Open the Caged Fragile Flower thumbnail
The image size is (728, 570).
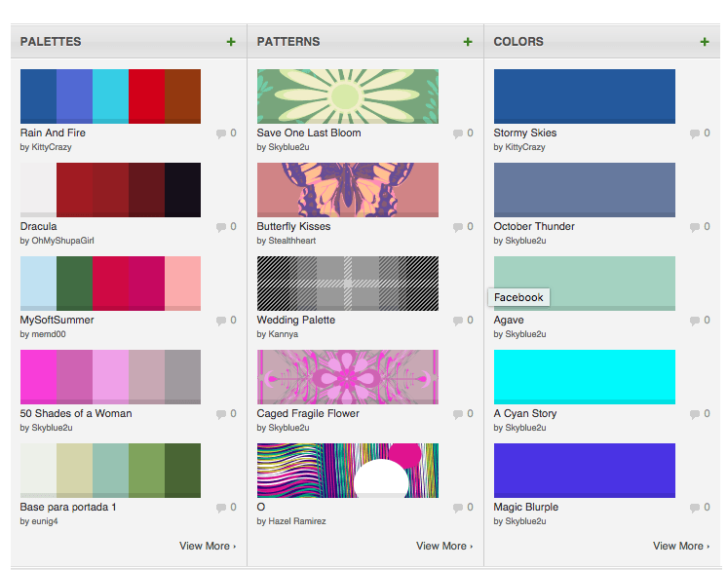point(348,377)
